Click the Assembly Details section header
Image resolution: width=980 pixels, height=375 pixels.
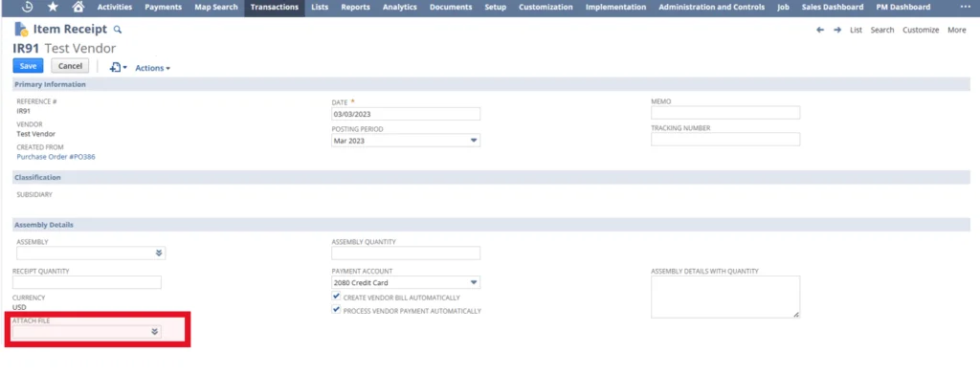[491, 225]
